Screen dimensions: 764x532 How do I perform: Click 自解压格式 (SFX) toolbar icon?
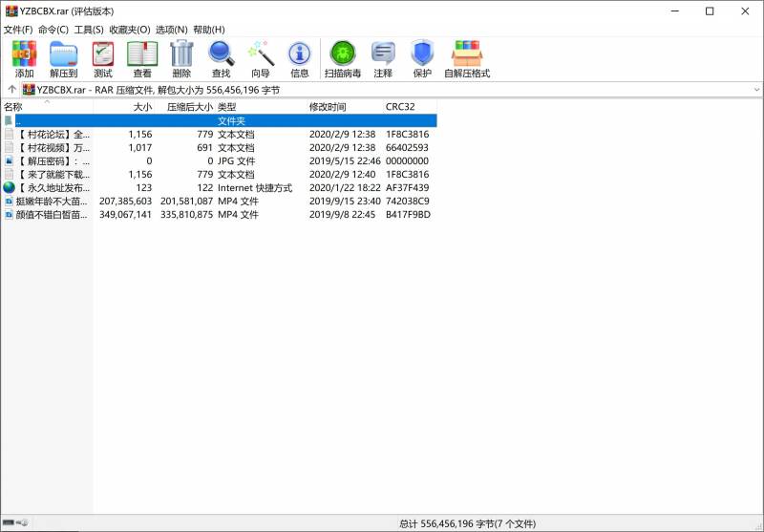pos(467,53)
